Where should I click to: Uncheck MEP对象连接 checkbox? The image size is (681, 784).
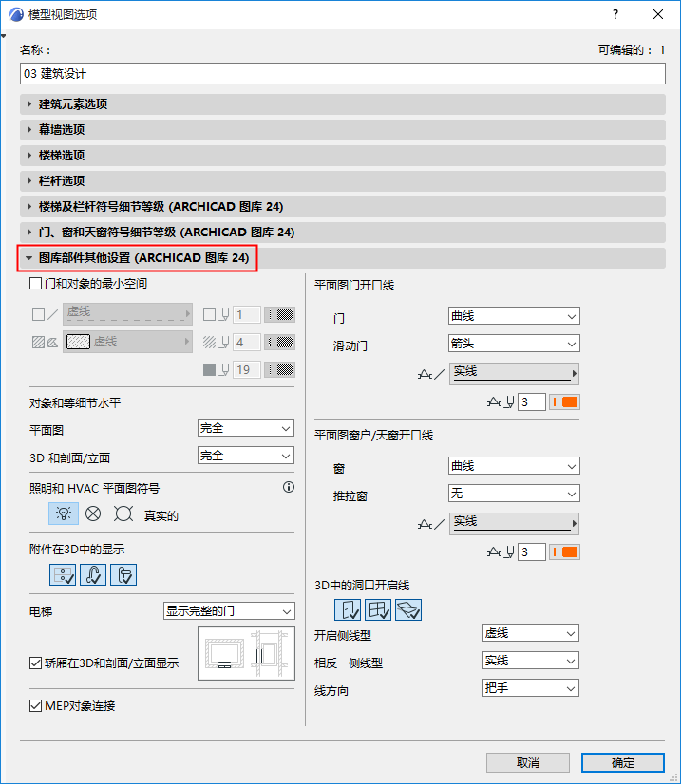35,705
